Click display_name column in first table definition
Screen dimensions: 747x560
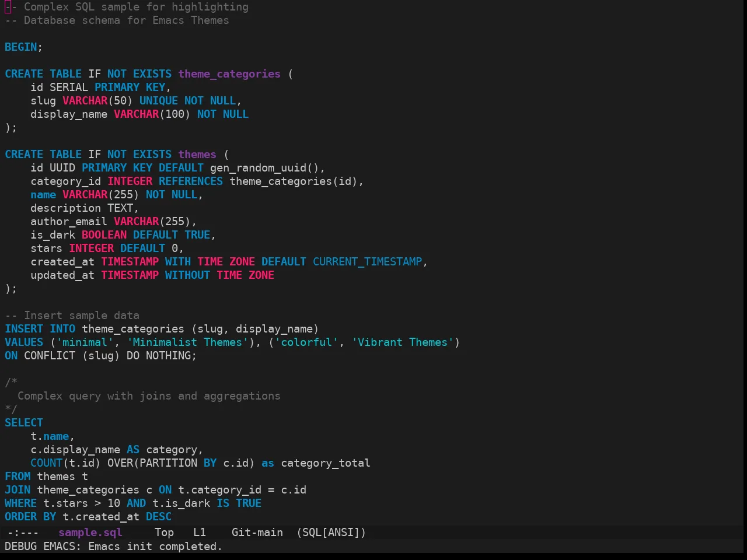tap(69, 114)
